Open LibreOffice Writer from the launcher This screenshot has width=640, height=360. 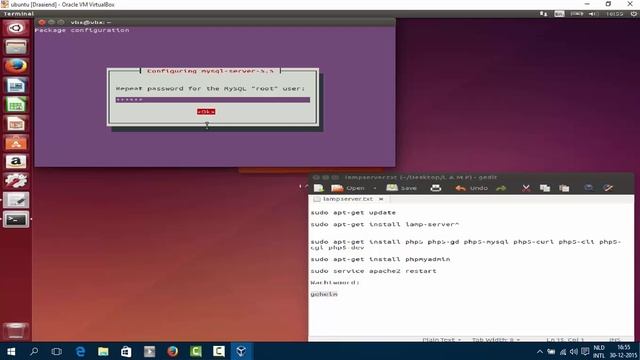pos(16,86)
